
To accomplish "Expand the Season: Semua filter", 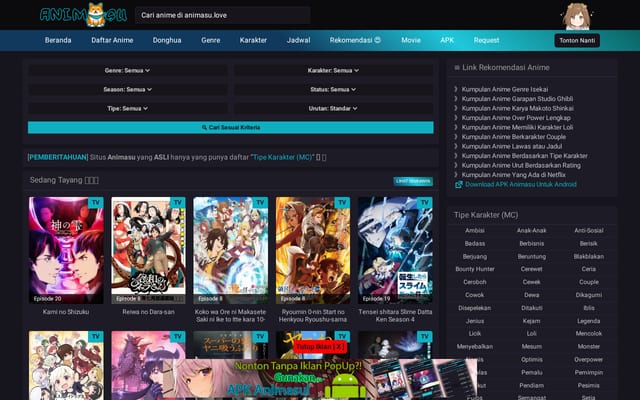I will [x=127, y=89].
